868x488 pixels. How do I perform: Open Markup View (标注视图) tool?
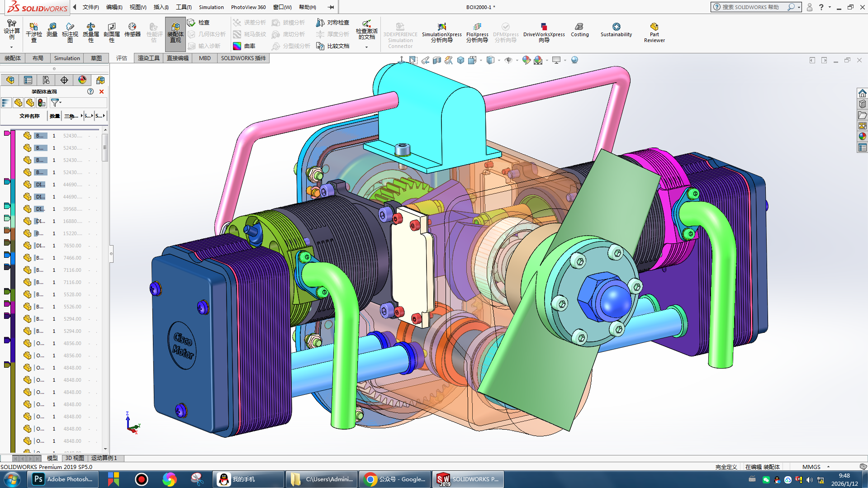coord(70,32)
